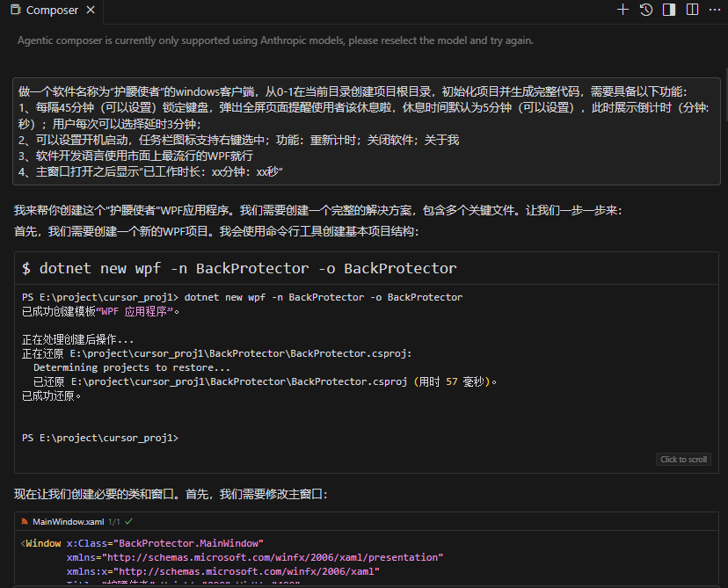Viewport: 728px width, 588px height.
Task: Click the XAML file type icon
Action: coord(25,521)
